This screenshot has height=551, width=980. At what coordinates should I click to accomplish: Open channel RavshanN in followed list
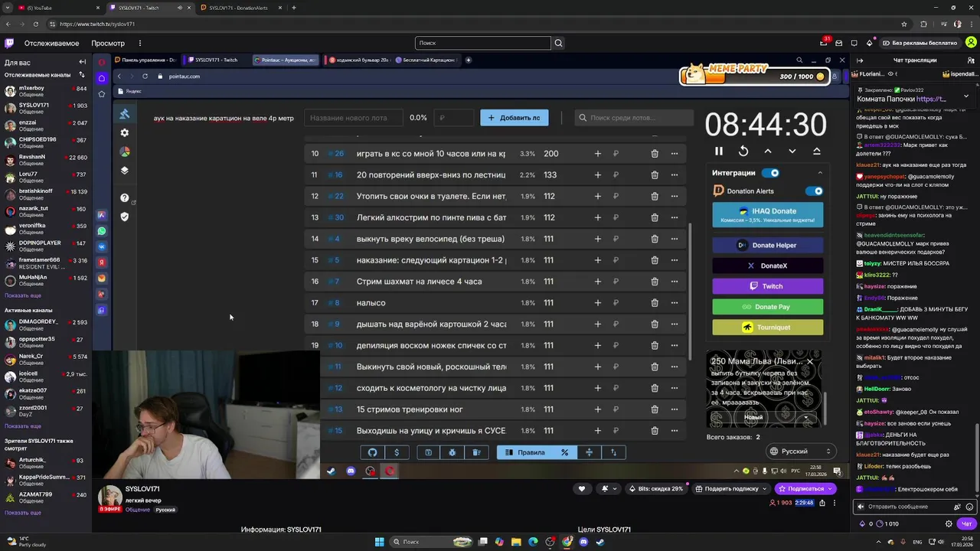[46, 160]
